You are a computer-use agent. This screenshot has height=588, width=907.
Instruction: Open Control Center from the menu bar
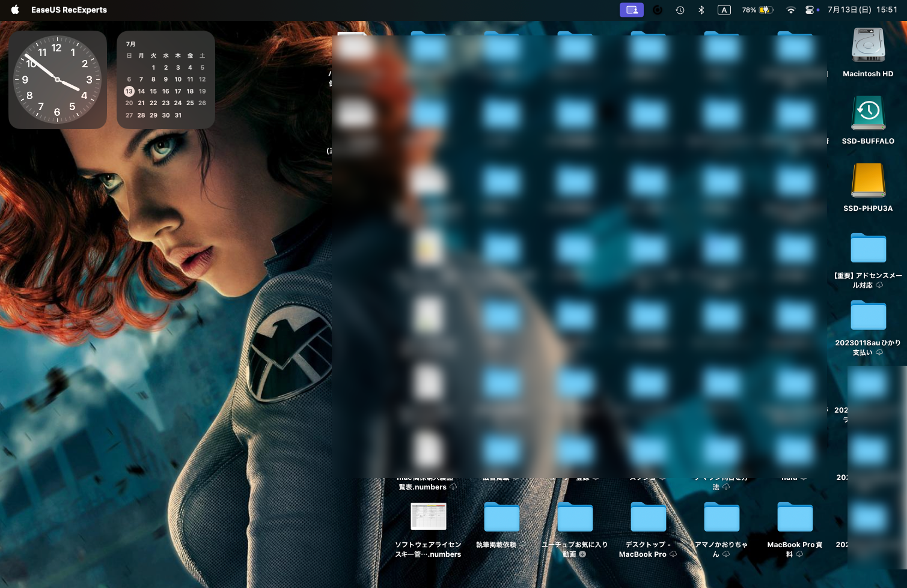coord(810,10)
